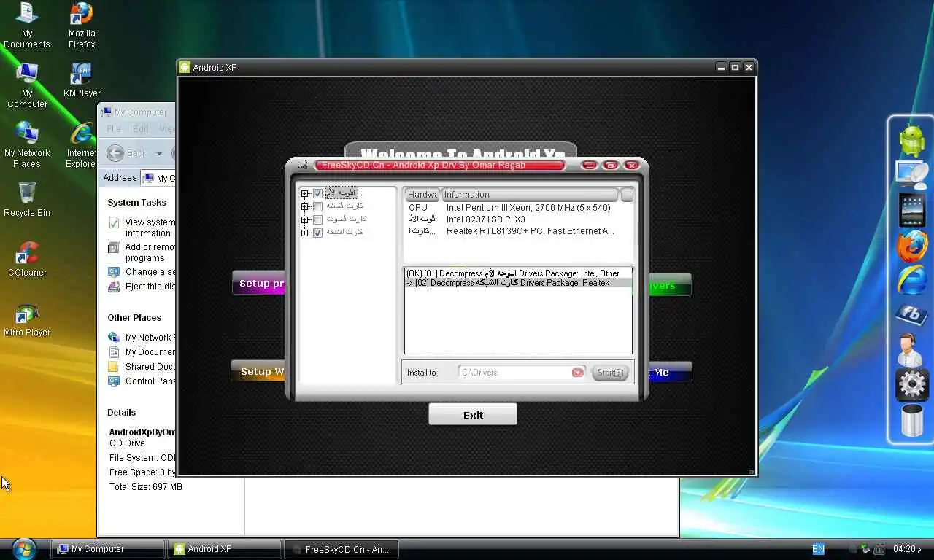Expand the اللوحة الأم tree node
Image resolution: width=934 pixels, height=560 pixels.
305,194
